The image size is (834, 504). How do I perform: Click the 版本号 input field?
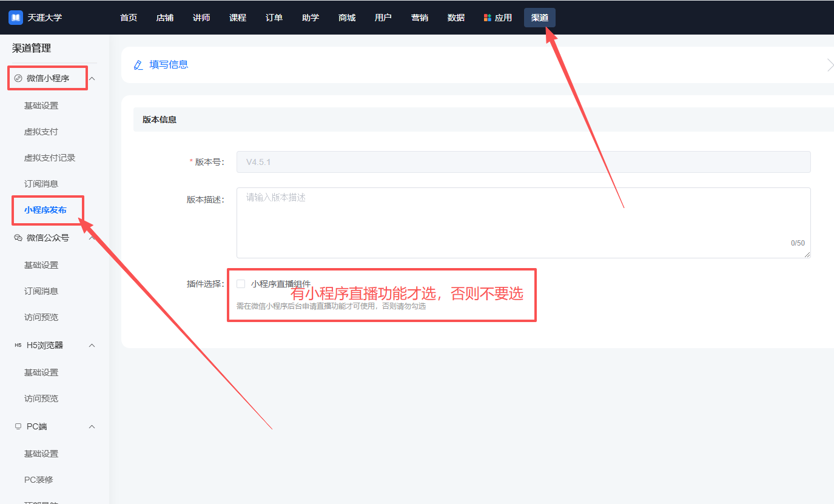tap(523, 162)
